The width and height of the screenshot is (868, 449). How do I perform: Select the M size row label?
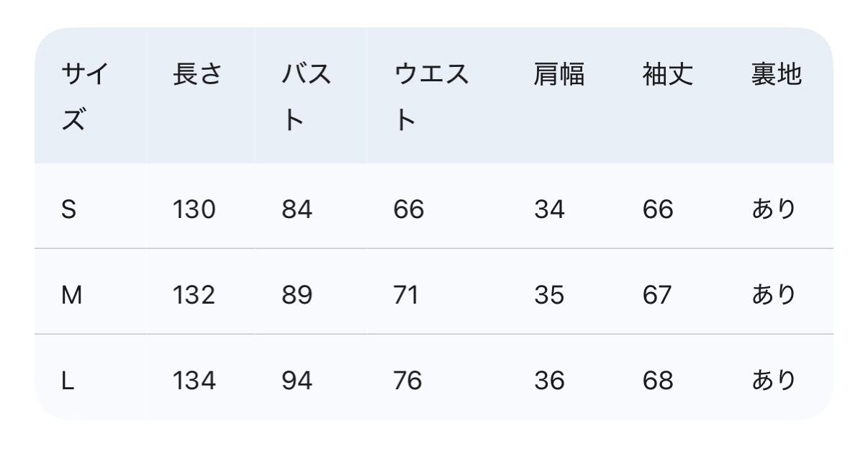[71, 295]
